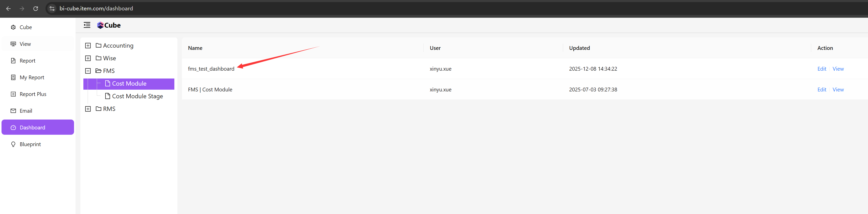The image size is (868, 214).
Task: Expand the Accounting folder
Action: coord(88,46)
